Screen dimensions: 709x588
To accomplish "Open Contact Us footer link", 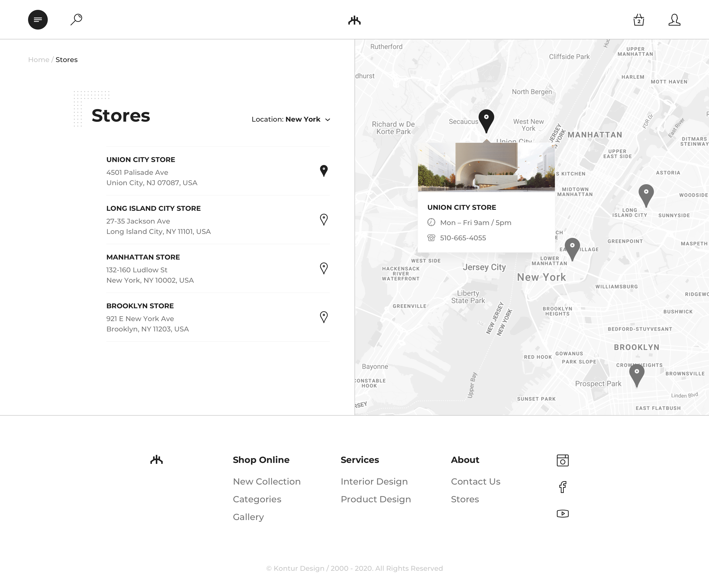I will (475, 481).
